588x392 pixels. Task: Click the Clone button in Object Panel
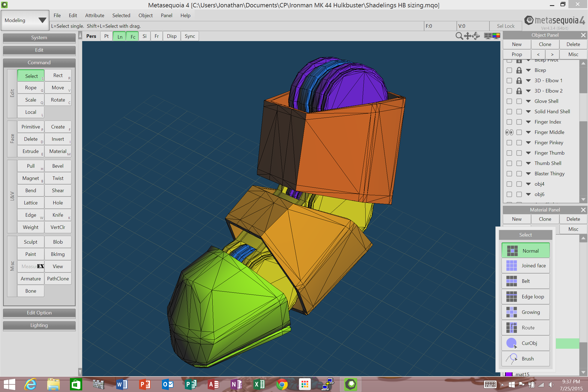pyautogui.click(x=545, y=44)
